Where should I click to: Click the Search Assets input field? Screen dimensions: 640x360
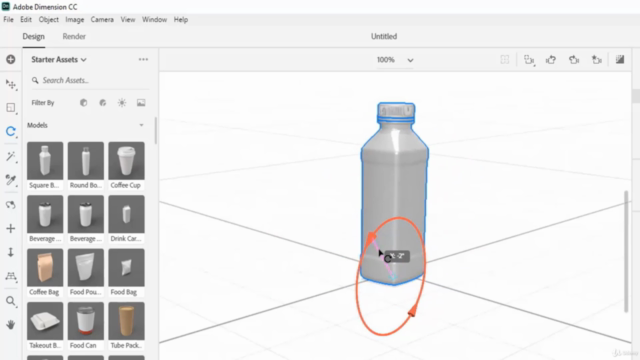click(x=90, y=80)
